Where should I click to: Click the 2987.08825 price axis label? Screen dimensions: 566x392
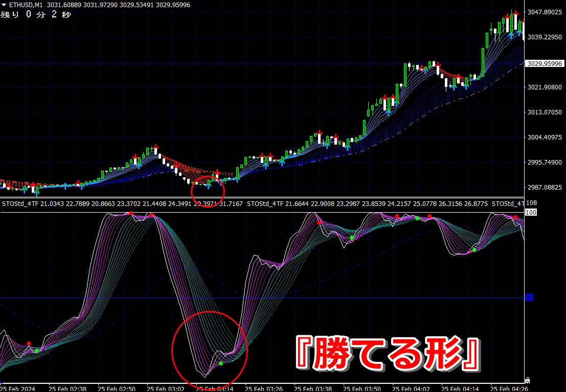[545, 188]
